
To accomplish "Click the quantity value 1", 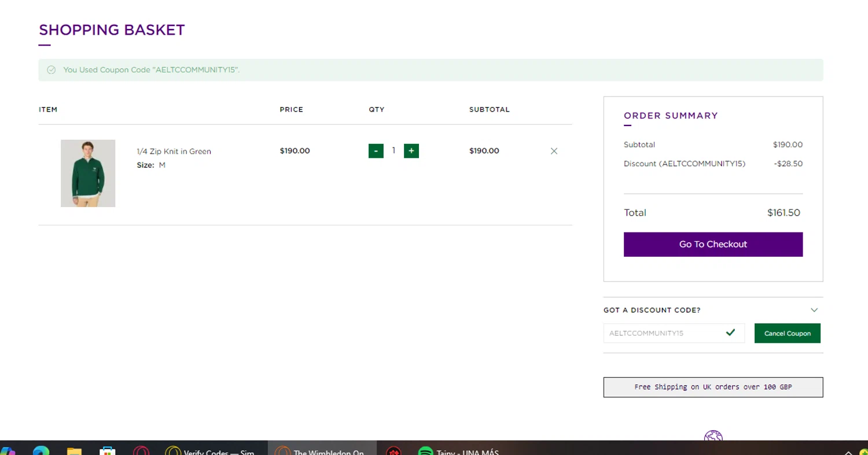I will tap(393, 150).
